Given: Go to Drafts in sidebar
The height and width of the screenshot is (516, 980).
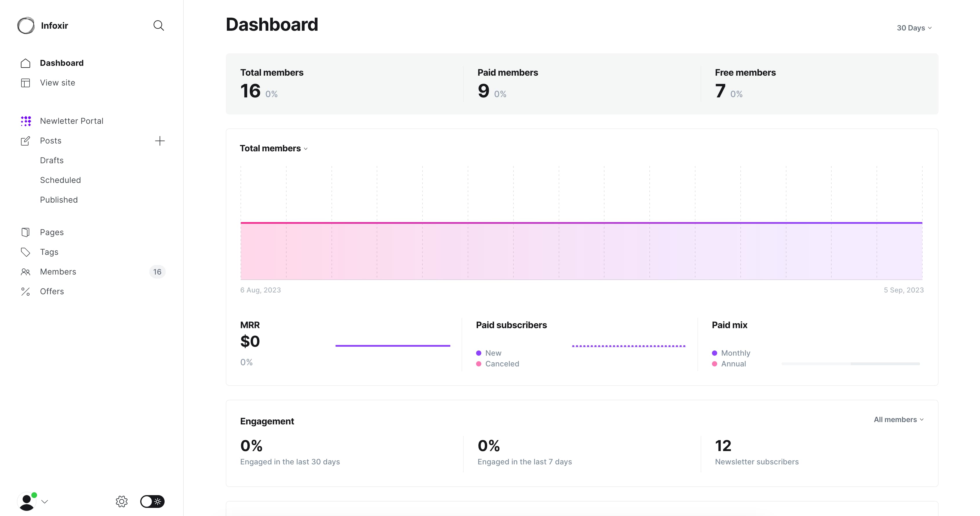Looking at the screenshot, I should 52,160.
